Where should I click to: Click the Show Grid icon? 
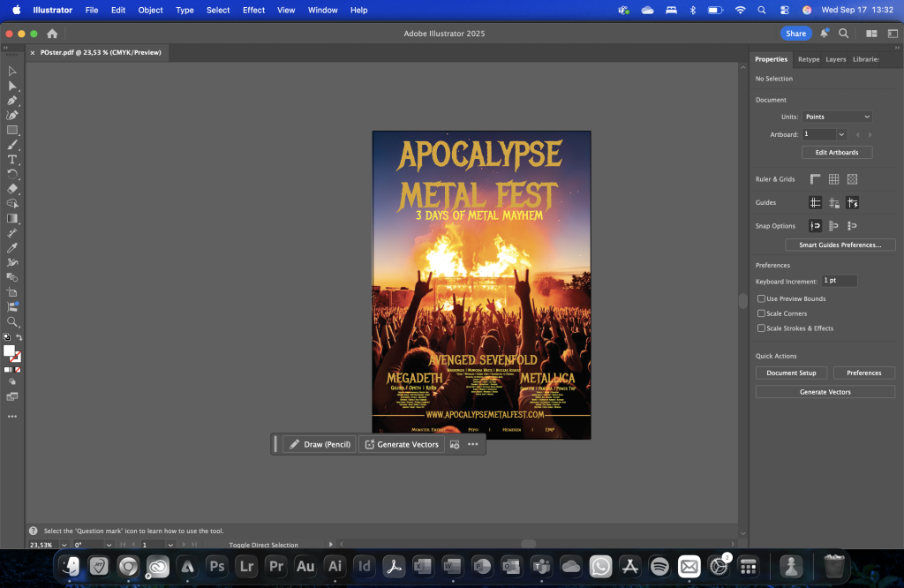point(833,179)
